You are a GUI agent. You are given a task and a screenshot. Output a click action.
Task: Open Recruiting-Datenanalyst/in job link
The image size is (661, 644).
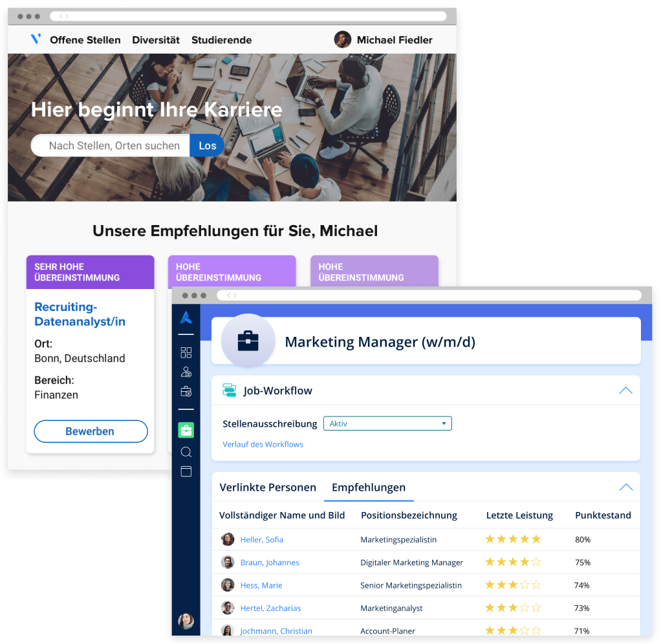[x=80, y=314]
